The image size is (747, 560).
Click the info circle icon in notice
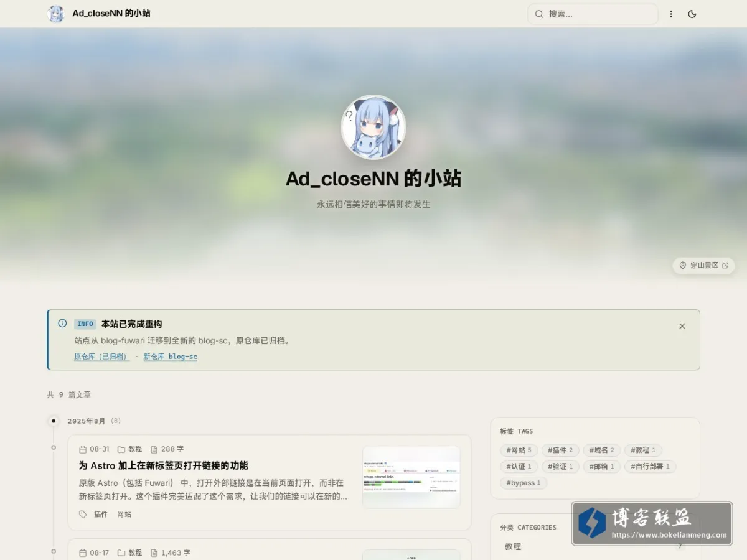click(x=62, y=323)
